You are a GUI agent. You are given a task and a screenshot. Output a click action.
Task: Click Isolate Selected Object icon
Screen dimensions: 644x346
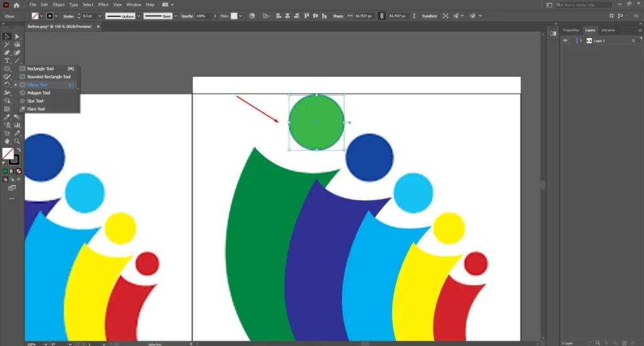[x=446, y=16]
